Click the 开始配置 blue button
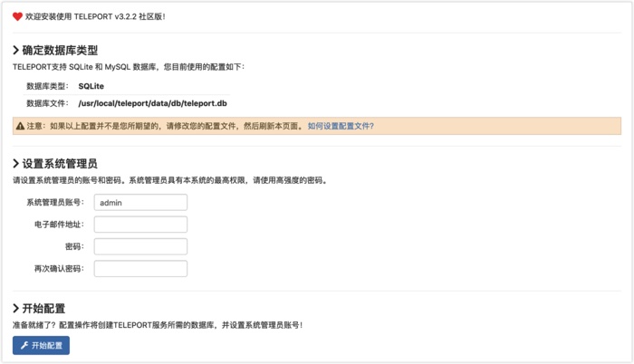 click(x=41, y=345)
